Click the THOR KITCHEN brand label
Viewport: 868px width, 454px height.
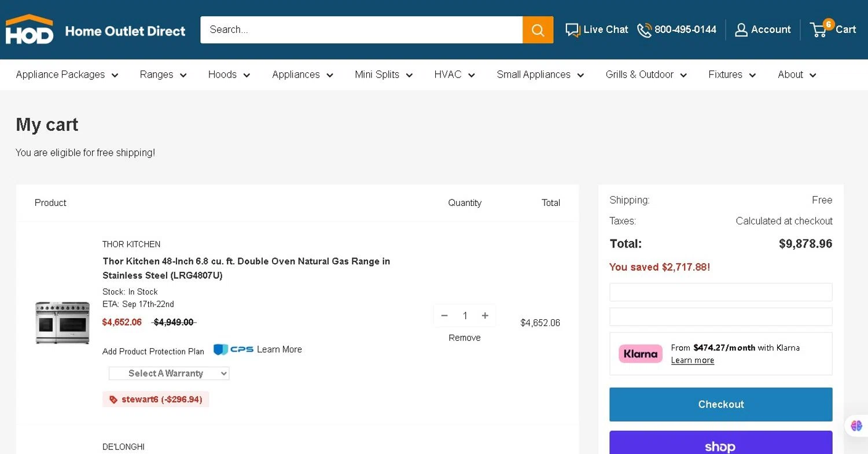(131, 244)
